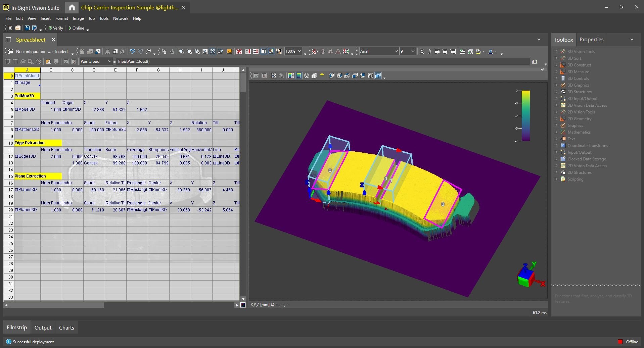Screen dimensions: 644x348
Task: Toggle the Image checkbox in cell A1
Action: click(x=16, y=83)
